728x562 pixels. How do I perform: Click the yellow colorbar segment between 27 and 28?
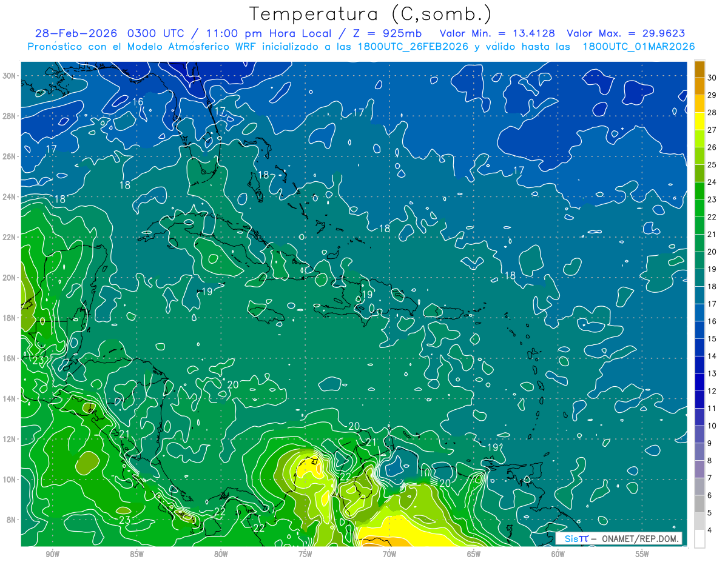(x=699, y=121)
